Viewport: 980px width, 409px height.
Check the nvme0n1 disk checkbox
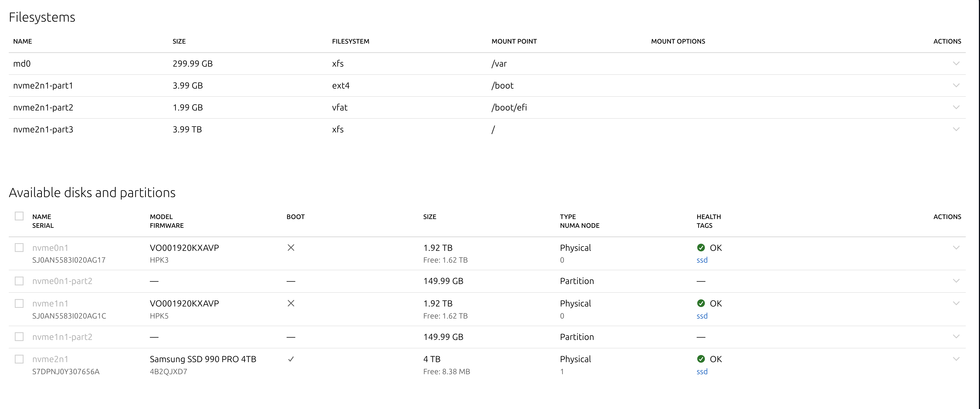[19, 248]
